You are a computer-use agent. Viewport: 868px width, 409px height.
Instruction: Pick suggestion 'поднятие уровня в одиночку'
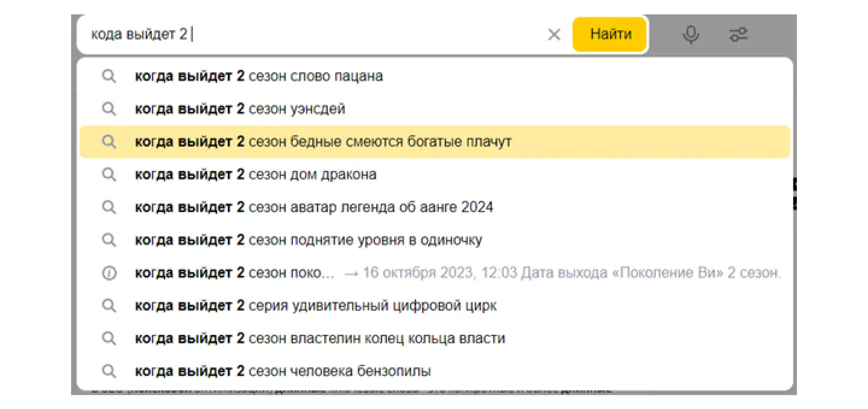tap(435, 240)
